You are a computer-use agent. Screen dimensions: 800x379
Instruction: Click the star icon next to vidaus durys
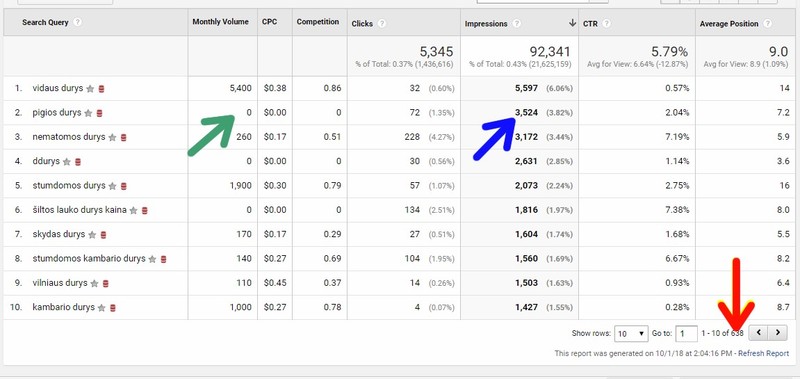click(x=90, y=89)
